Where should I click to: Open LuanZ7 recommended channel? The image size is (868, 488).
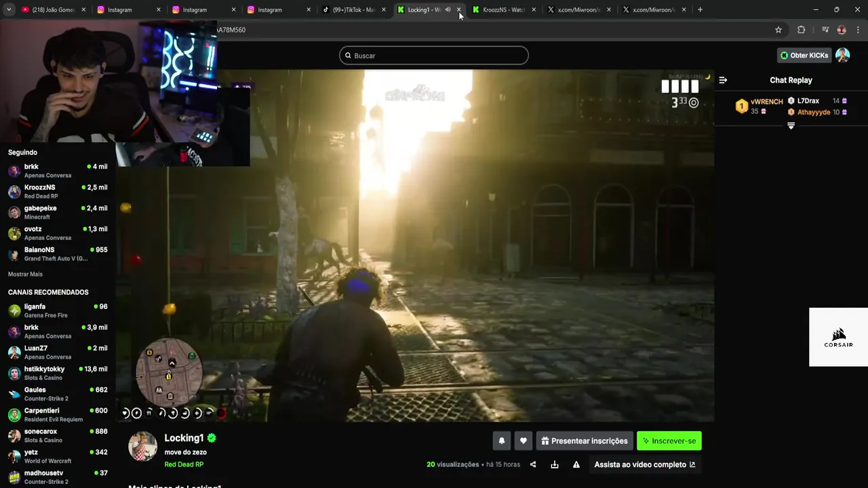pos(58,352)
